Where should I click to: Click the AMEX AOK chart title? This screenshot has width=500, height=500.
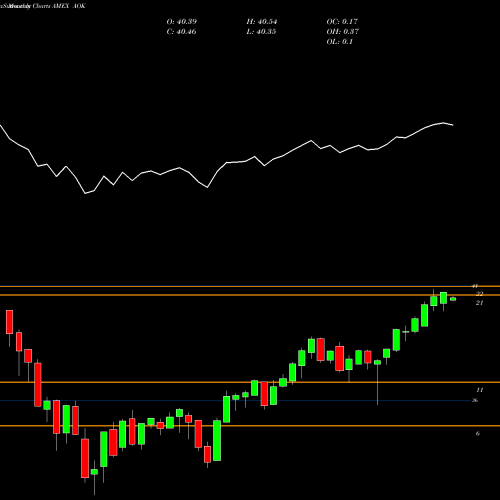tap(69, 6)
